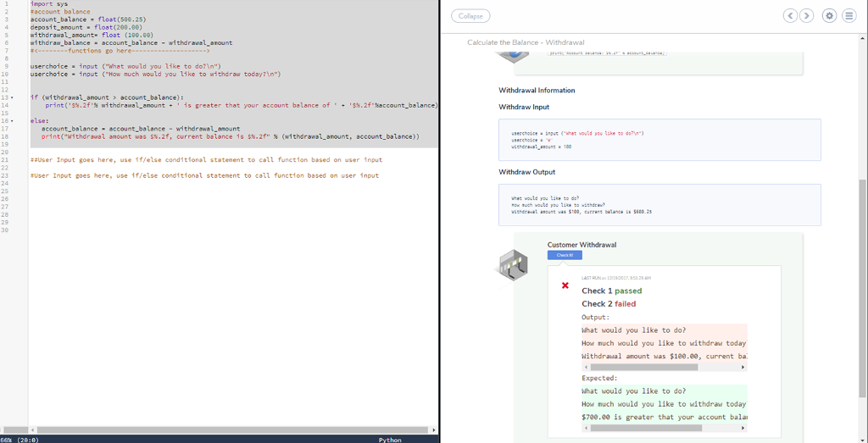The width and height of the screenshot is (868, 443).
Task: Go to previous step with left arrow
Action: point(791,16)
